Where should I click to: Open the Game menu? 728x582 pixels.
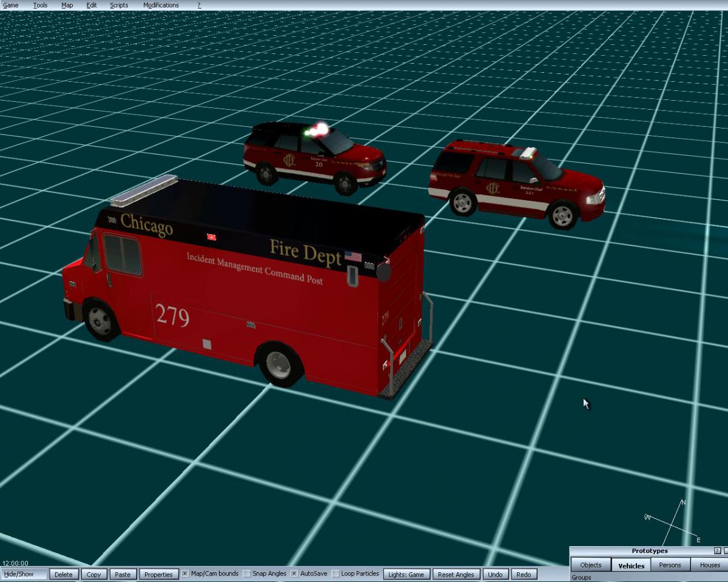[x=11, y=5]
